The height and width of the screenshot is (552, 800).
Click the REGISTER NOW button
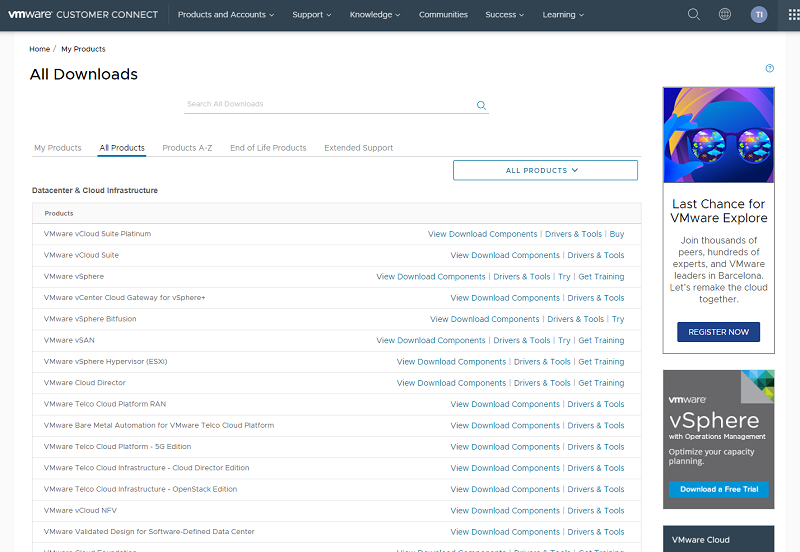coord(718,332)
